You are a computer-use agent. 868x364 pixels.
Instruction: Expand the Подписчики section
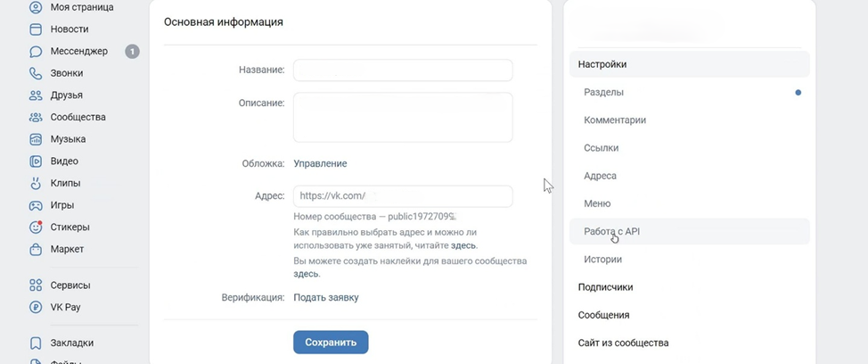click(x=605, y=287)
